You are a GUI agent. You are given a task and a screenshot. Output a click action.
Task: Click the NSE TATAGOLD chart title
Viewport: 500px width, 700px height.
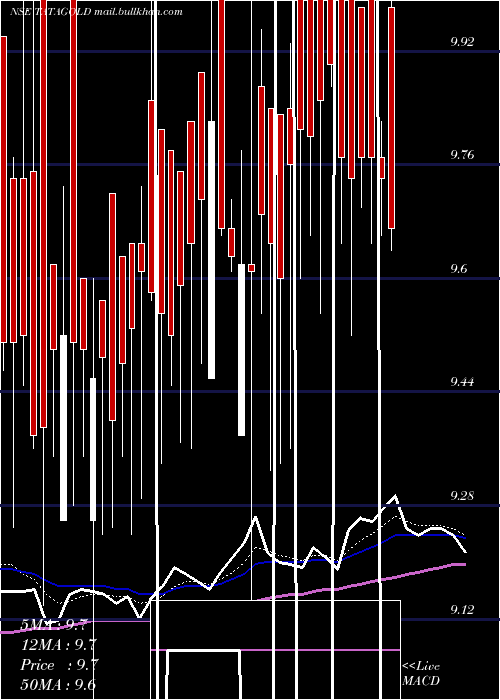coord(50,12)
